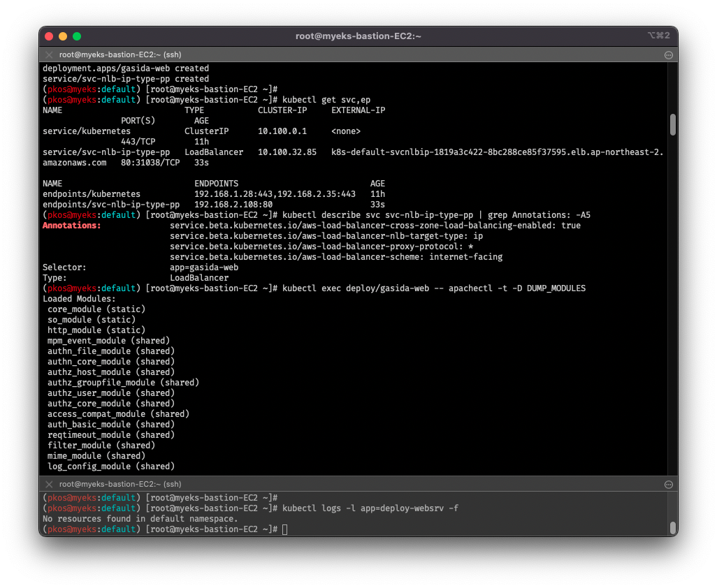Click the ⌥⌘2 shortcut indicator in title bar
717x588 pixels.
point(659,36)
